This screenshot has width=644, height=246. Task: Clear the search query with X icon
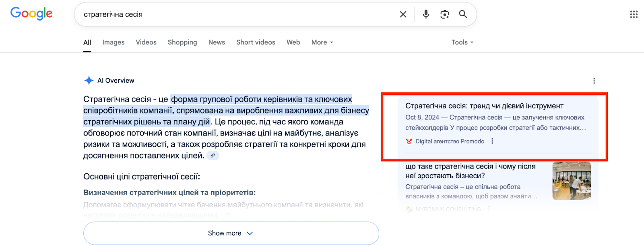[x=403, y=15]
